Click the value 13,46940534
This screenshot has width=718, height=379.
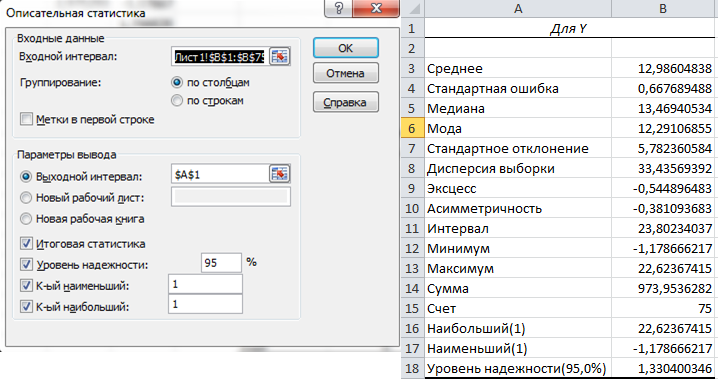[664, 108]
